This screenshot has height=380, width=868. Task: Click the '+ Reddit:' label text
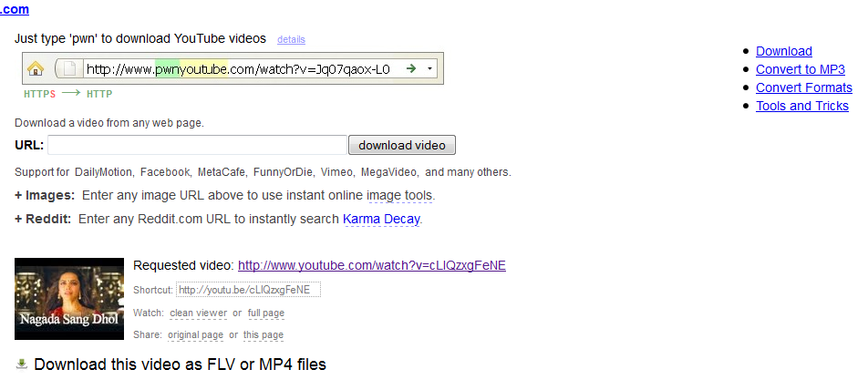pyautogui.click(x=43, y=219)
